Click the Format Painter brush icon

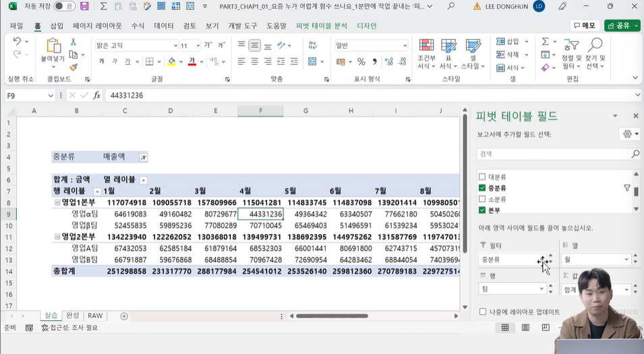(x=74, y=67)
